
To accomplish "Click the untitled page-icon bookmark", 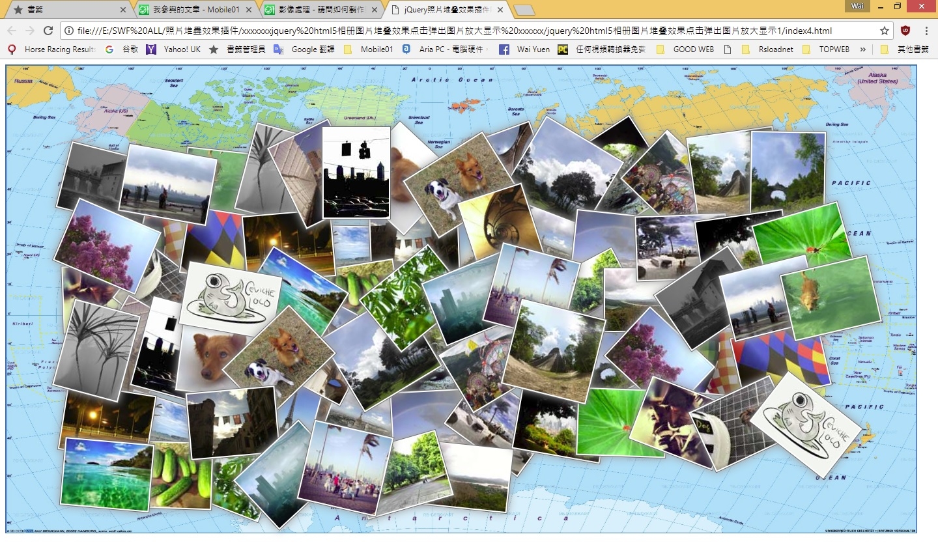I will [728, 49].
